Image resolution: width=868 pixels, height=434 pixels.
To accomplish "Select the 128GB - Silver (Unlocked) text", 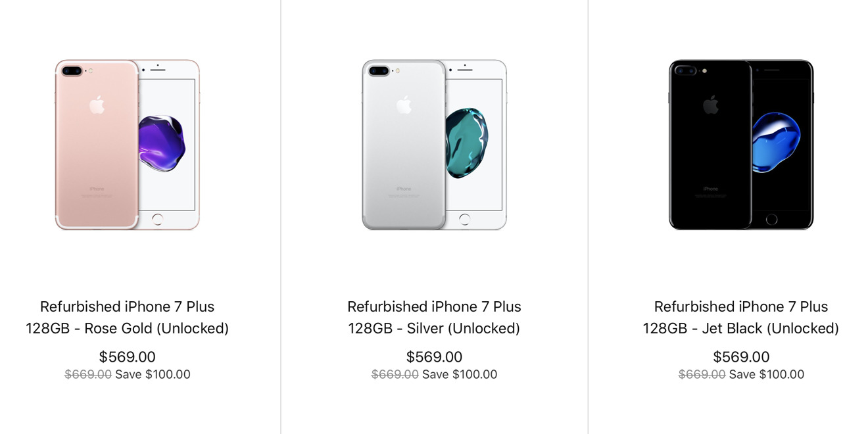I will point(434,328).
